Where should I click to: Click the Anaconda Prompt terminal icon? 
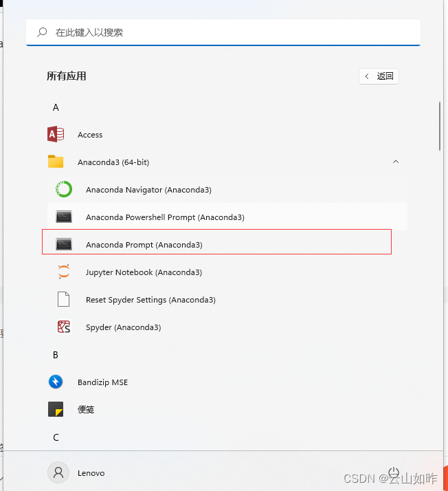[64, 244]
